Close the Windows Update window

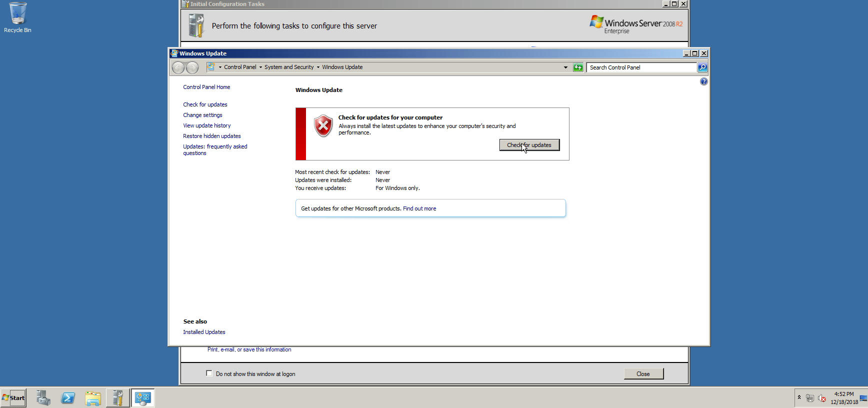pos(704,53)
